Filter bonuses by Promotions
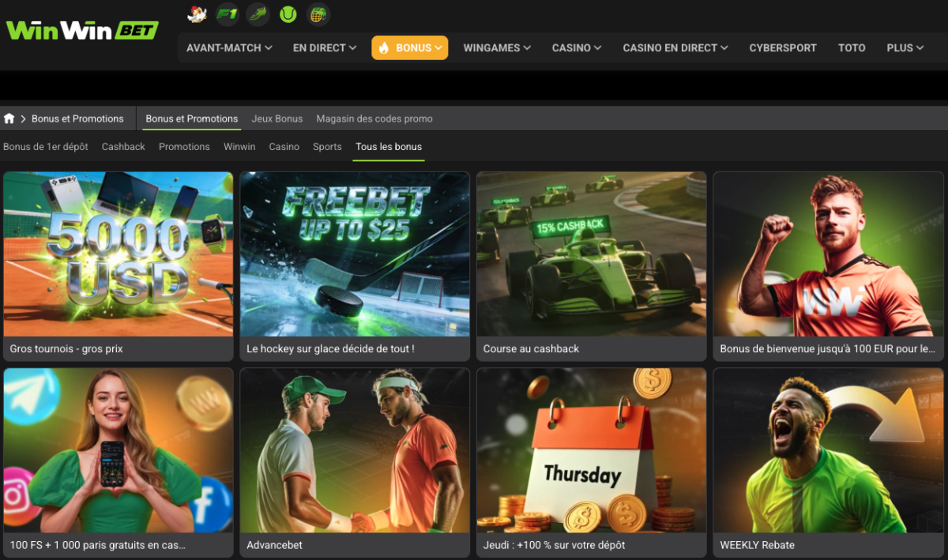This screenshot has height=560, width=948. point(184,147)
